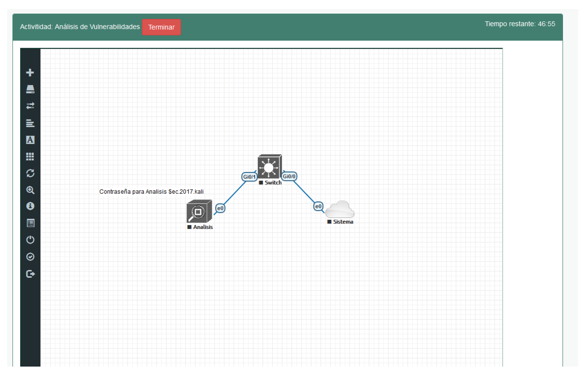Click the check-circle icon in sidebar

coord(30,257)
